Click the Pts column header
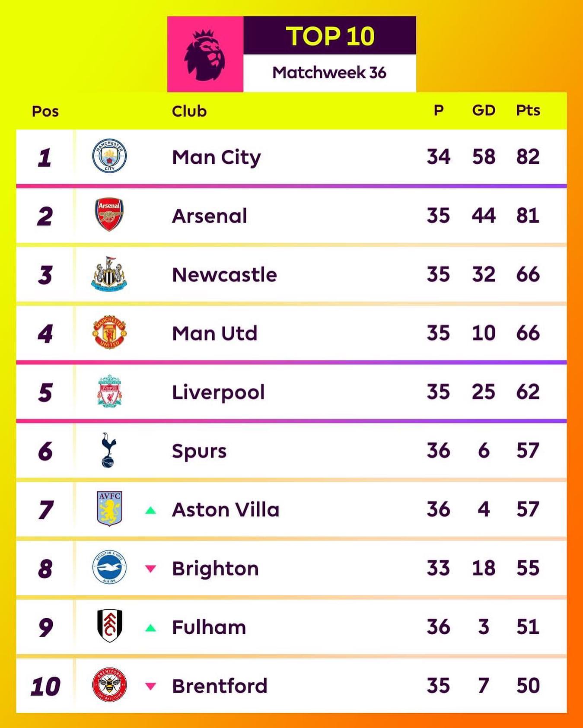 coord(528,111)
